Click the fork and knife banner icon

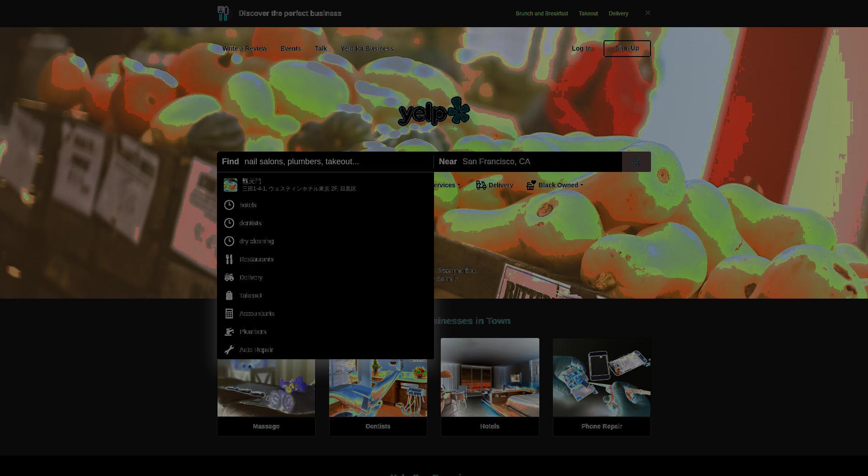coord(223,13)
